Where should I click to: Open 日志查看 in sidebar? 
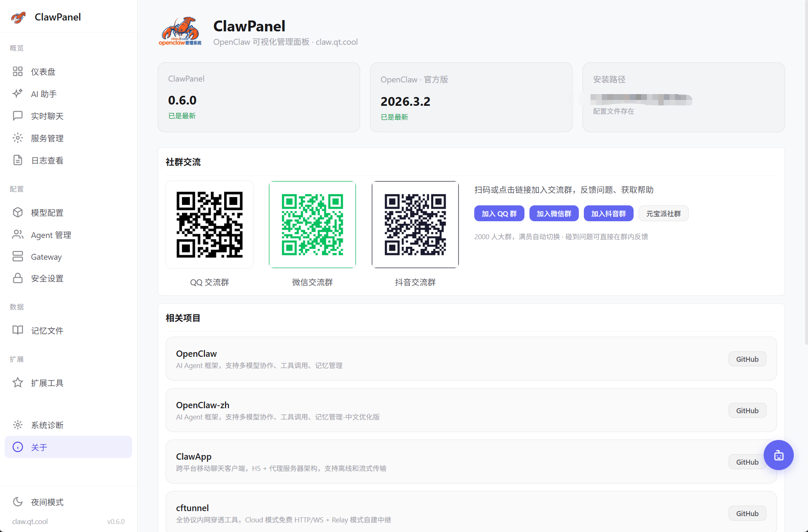click(x=47, y=160)
